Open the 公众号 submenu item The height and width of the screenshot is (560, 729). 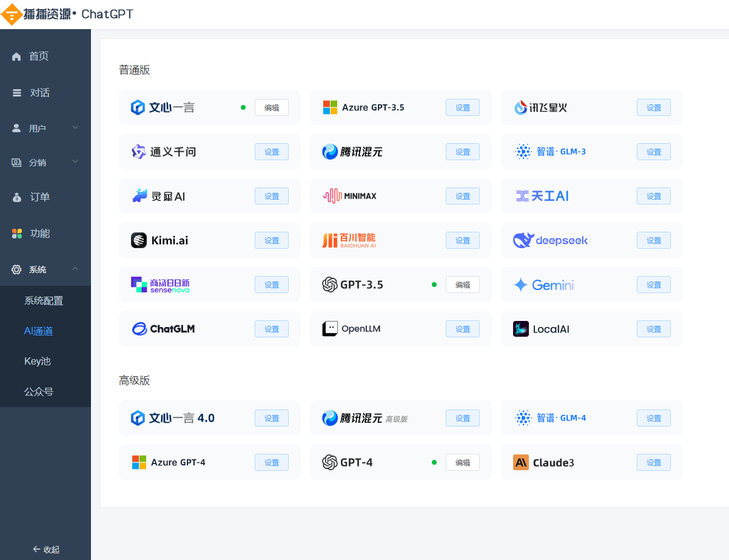tap(39, 391)
